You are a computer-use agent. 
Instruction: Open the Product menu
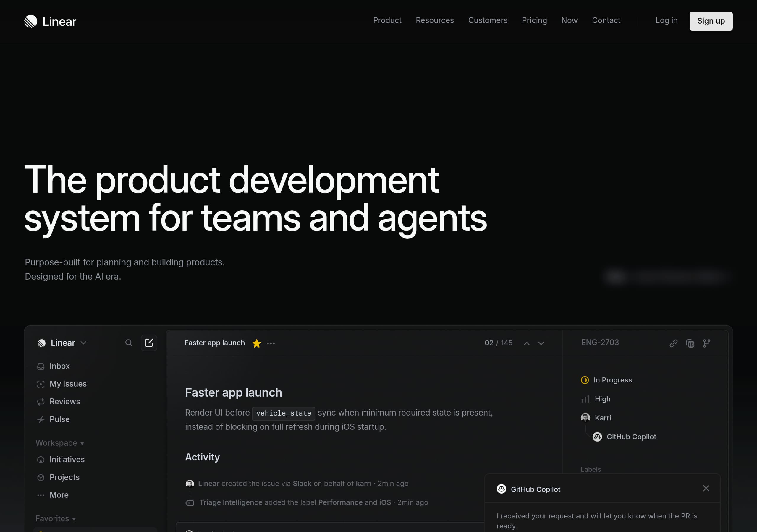(387, 20)
